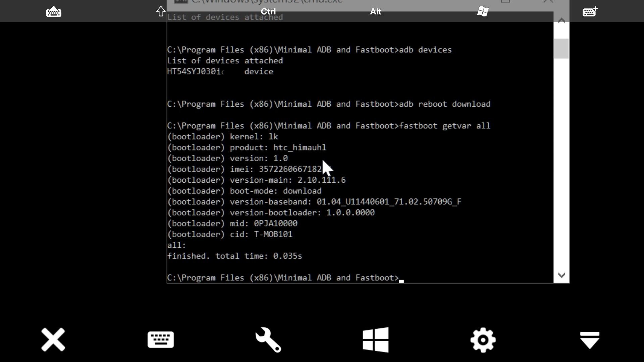
Task: Click the final command prompt cursor line
Action: (x=285, y=278)
